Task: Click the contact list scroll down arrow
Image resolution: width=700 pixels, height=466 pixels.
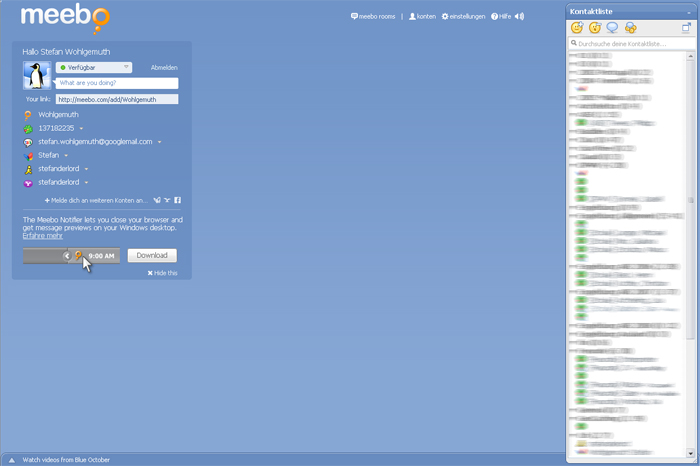Action: pyautogui.click(x=690, y=454)
